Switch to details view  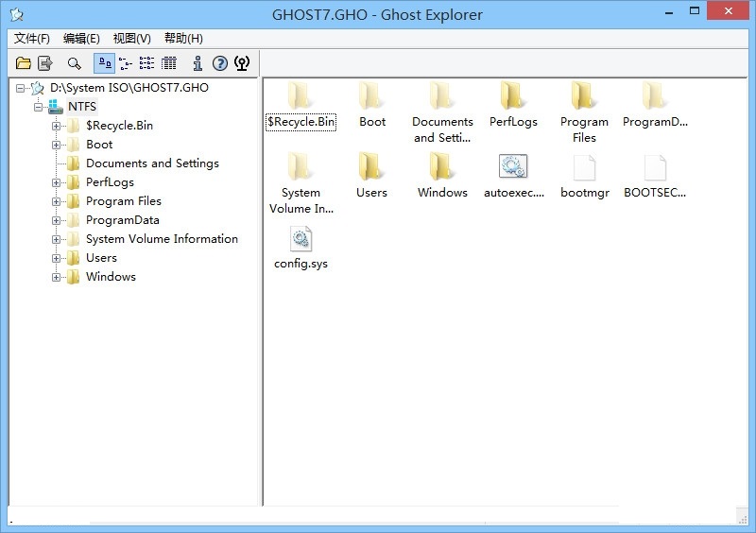point(169,63)
